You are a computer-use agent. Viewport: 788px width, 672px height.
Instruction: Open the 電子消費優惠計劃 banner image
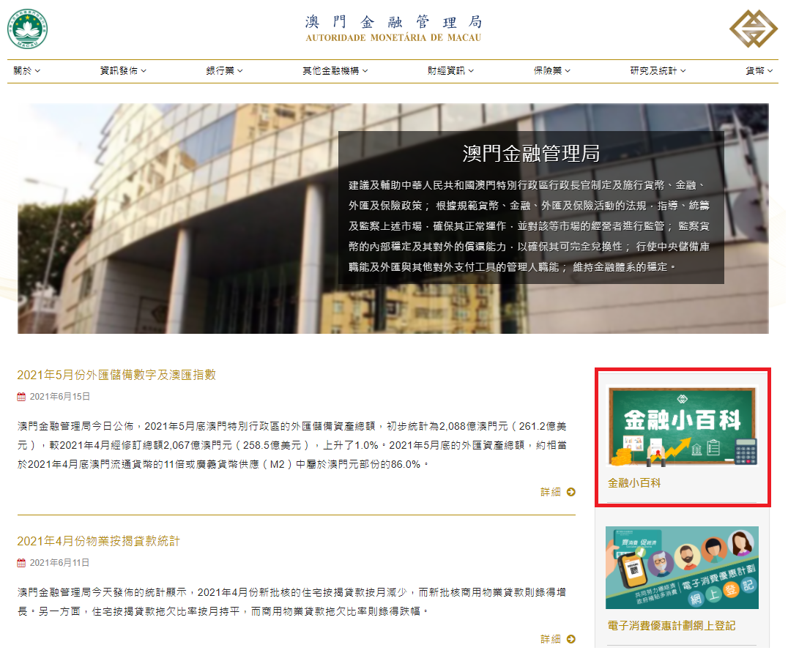[x=682, y=567]
